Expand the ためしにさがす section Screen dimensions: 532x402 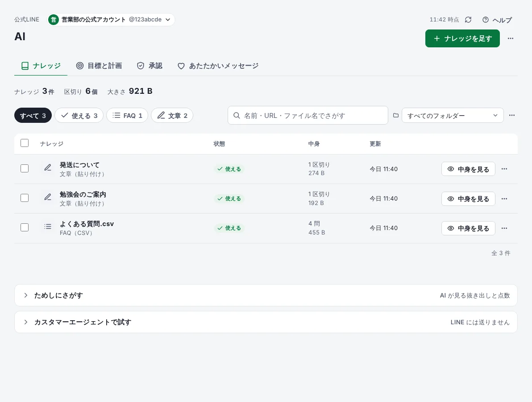coord(266,295)
